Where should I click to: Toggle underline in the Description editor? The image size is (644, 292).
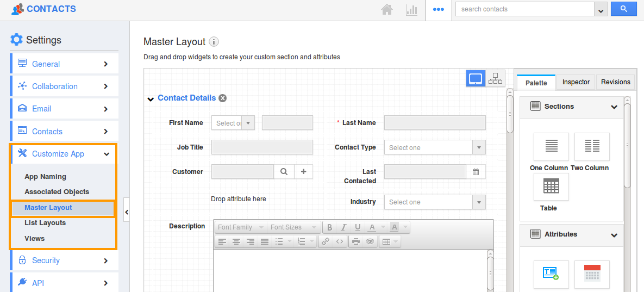click(358, 227)
